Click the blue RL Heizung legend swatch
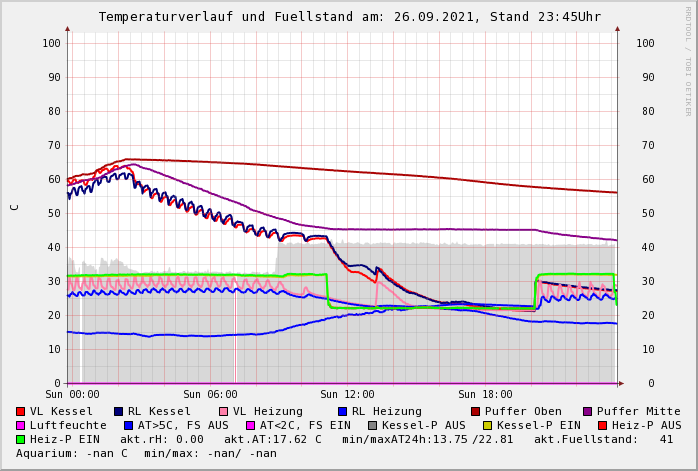 [342, 411]
